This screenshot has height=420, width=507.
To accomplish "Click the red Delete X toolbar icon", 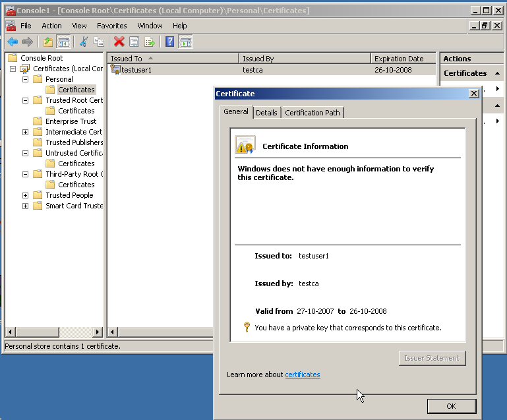I will point(119,42).
